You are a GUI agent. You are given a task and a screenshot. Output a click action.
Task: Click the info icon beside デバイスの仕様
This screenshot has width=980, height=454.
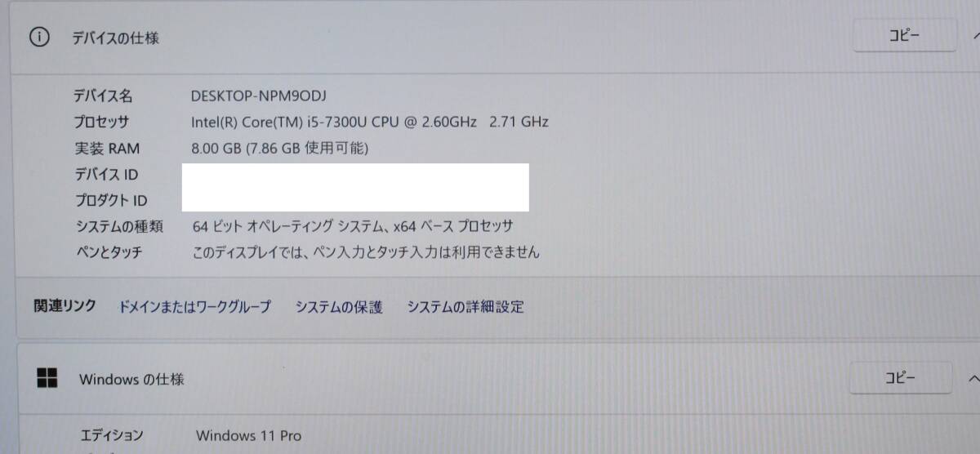click(39, 38)
